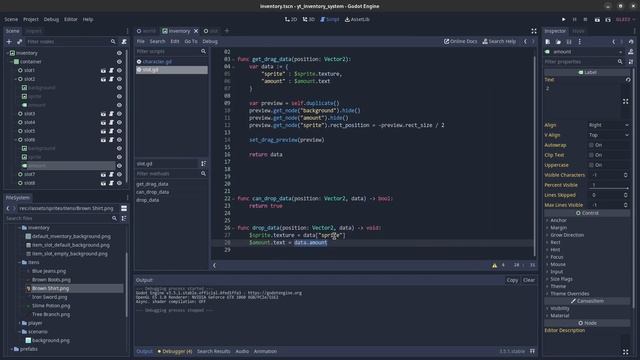640x360 pixels.
Task: Open Search Help
Action: coord(499,41)
